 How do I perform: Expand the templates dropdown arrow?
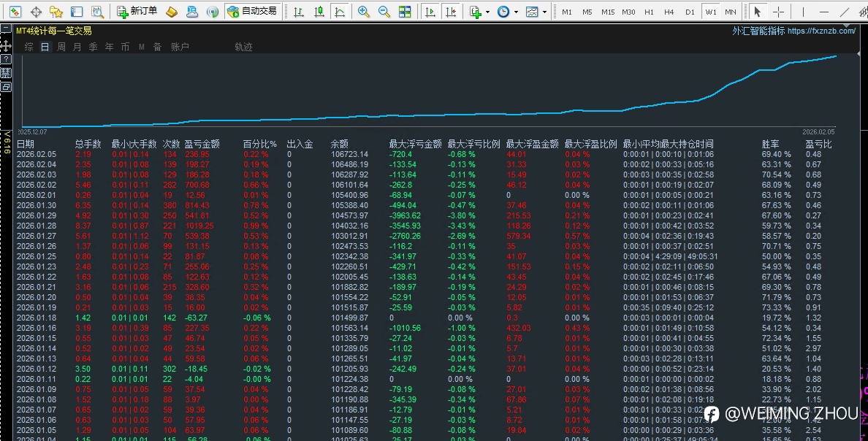(x=545, y=12)
